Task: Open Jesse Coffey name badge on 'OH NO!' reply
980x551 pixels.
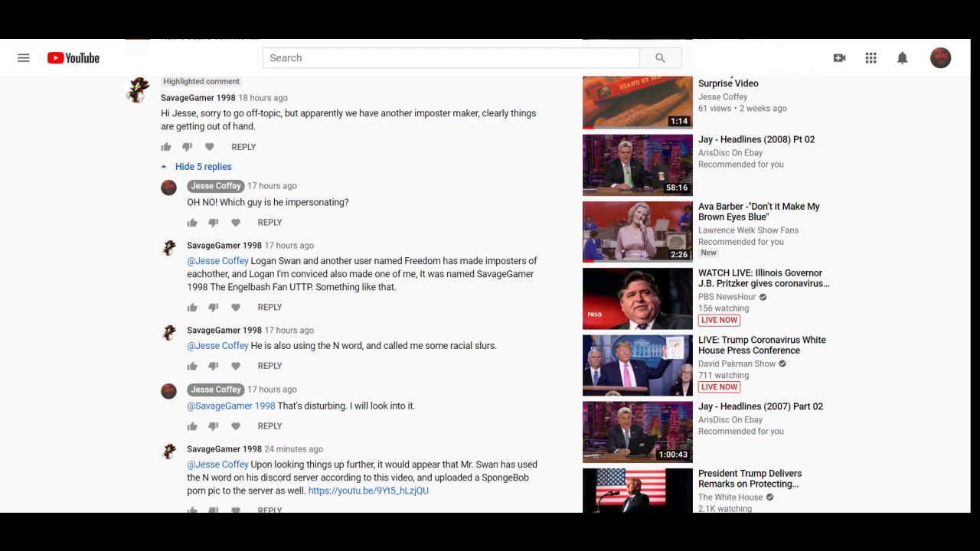Action: tap(216, 186)
